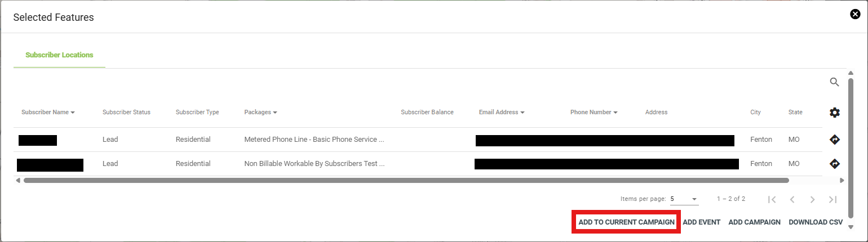Select Metered Phone Line package cell
Screen dimensions: 868x242
pos(314,140)
